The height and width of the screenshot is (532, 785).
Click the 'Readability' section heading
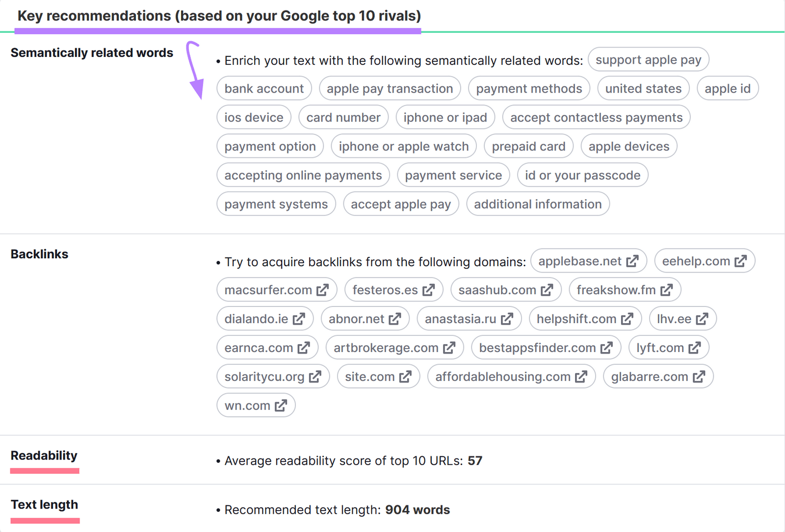click(x=44, y=456)
